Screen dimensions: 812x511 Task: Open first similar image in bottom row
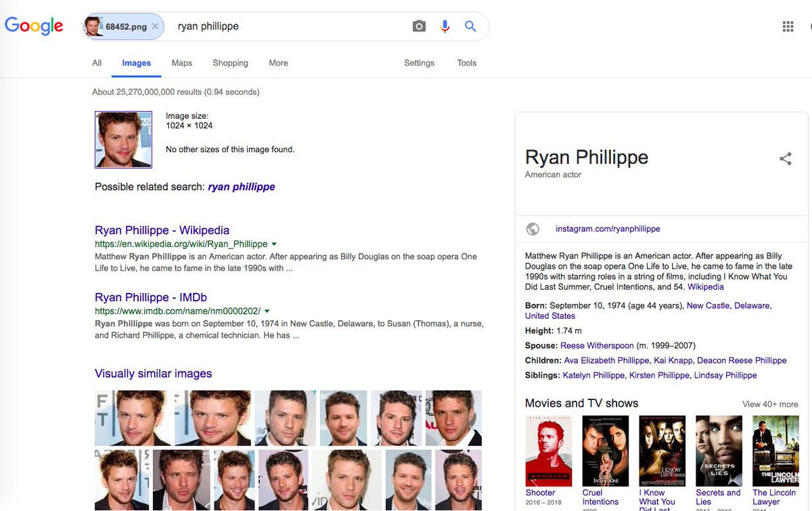pos(122,480)
